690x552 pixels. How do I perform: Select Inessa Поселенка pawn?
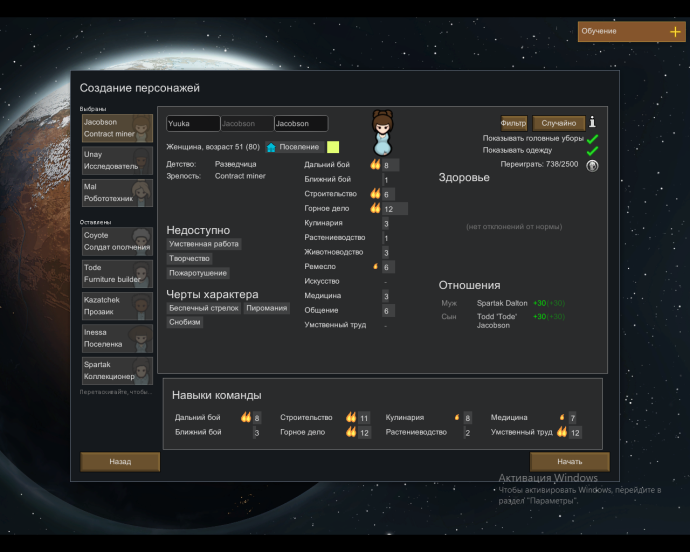tap(117, 338)
